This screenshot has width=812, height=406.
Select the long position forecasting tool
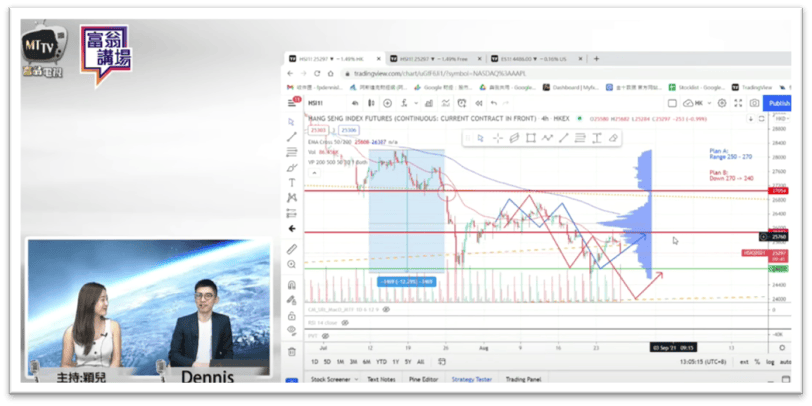pyautogui.click(x=292, y=213)
